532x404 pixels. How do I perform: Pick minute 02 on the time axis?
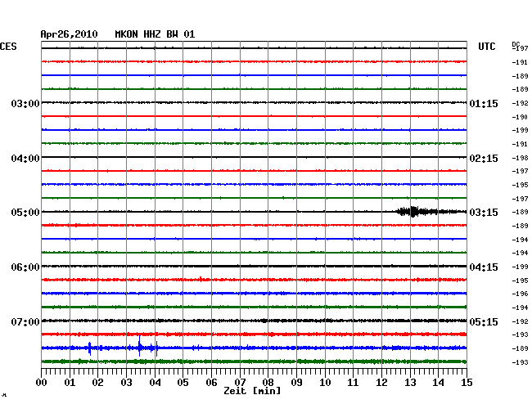pyautogui.click(x=97, y=383)
